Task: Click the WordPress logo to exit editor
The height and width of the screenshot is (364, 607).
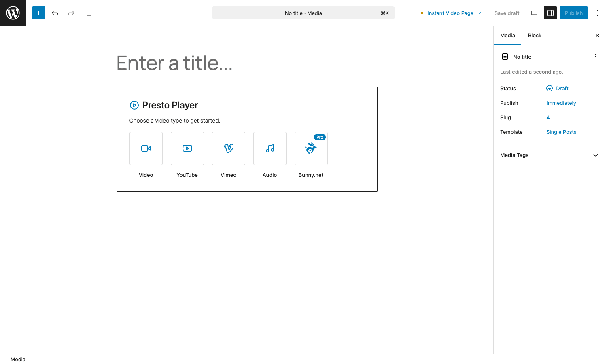Action: tap(13, 13)
